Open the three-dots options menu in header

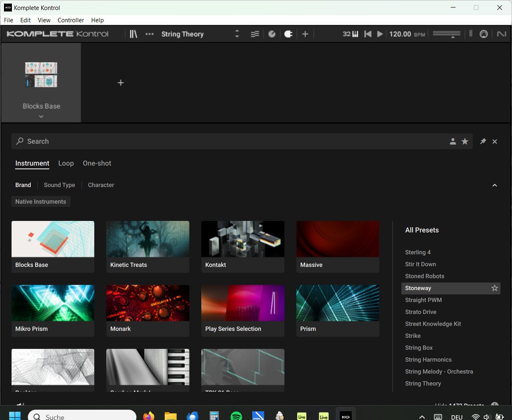click(149, 34)
